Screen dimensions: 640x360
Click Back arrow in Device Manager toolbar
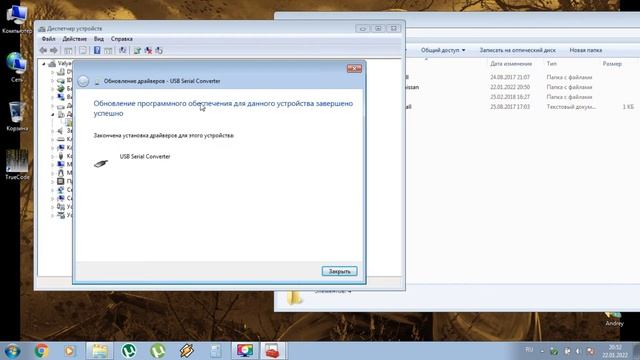tap(43, 50)
